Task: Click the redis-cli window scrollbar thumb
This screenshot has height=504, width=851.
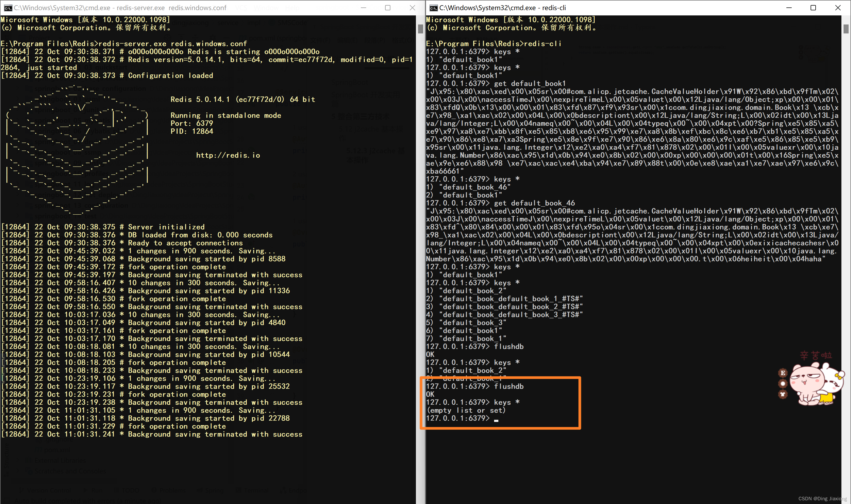Action: point(846,29)
